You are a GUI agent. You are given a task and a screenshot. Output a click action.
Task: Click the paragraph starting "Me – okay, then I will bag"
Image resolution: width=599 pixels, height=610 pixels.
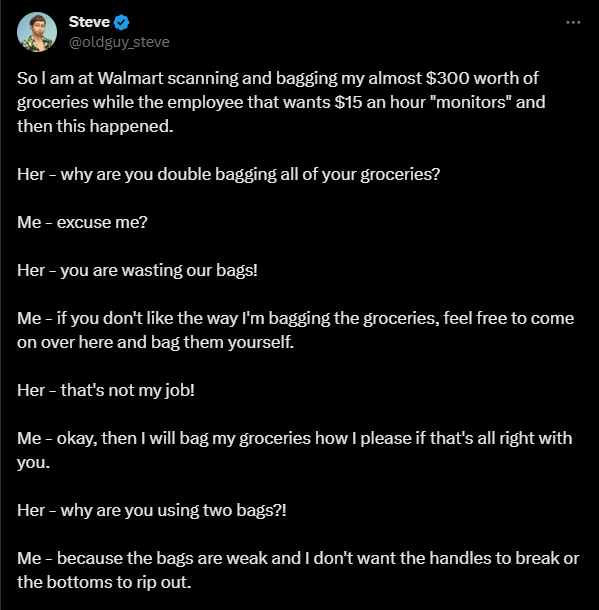pyautogui.click(x=294, y=450)
